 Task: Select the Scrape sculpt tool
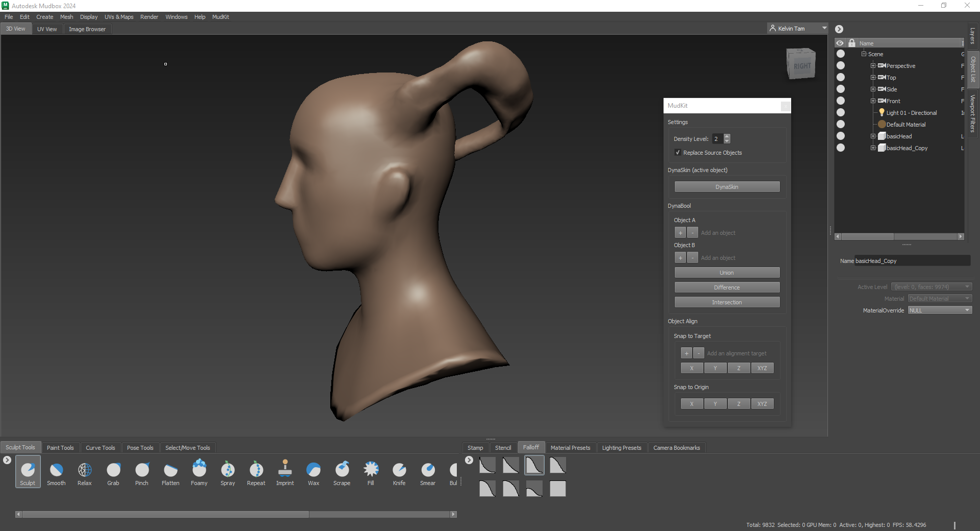tap(342, 470)
